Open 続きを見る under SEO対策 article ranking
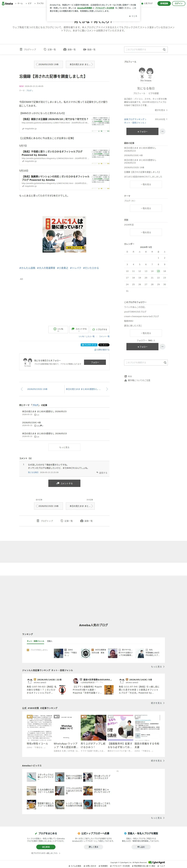The height and width of the screenshot is (868, 187). [x=158, y=761]
